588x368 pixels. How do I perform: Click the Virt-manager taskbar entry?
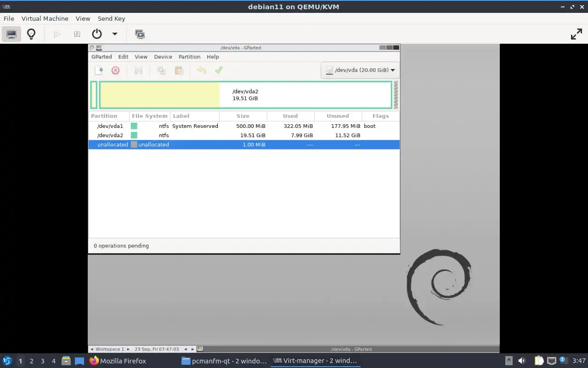tap(315, 361)
